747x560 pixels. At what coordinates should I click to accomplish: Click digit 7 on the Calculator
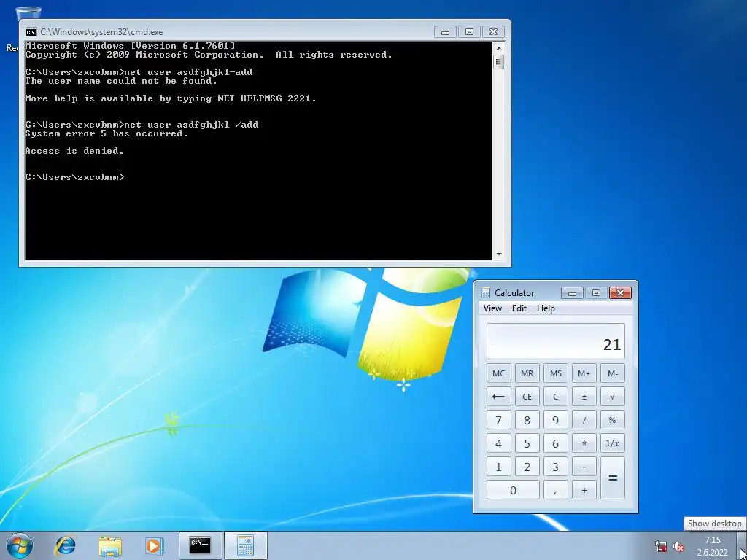tap(498, 420)
